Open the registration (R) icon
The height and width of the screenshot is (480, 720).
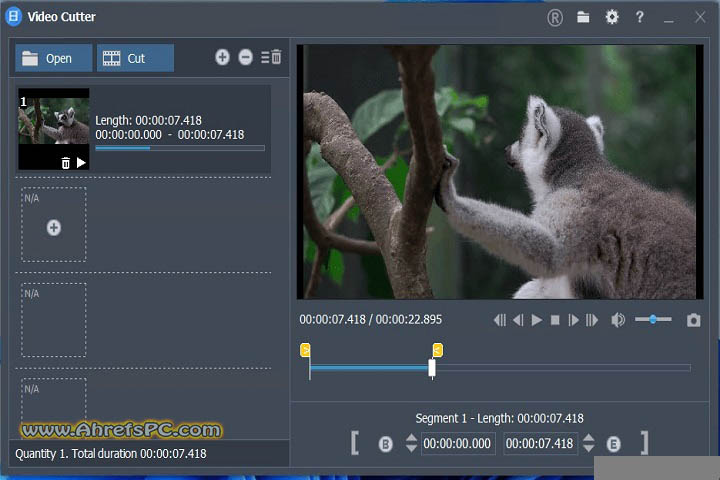click(x=555, y=18)
